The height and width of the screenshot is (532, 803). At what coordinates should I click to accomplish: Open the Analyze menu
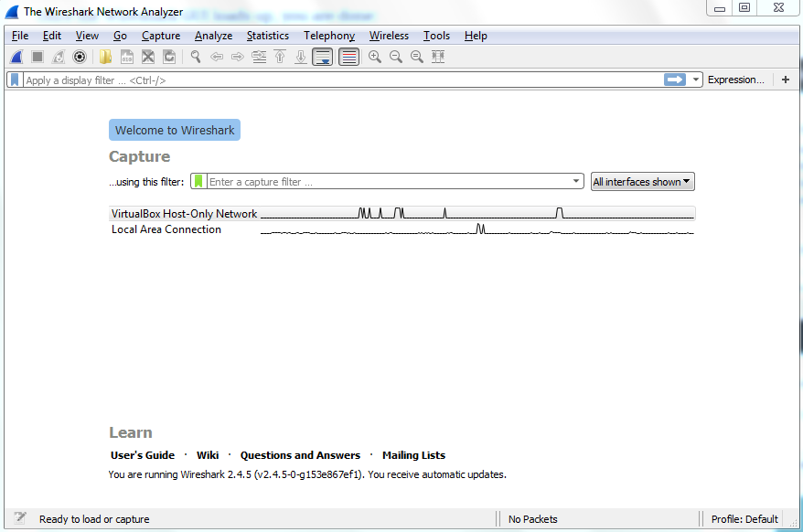[x=213, y=36]
